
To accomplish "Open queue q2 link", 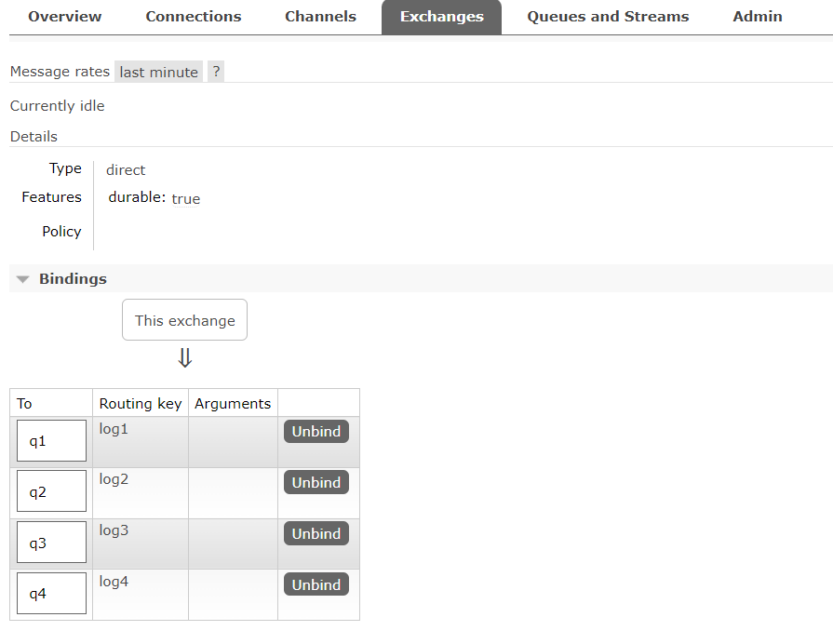I will coord(38,491).
